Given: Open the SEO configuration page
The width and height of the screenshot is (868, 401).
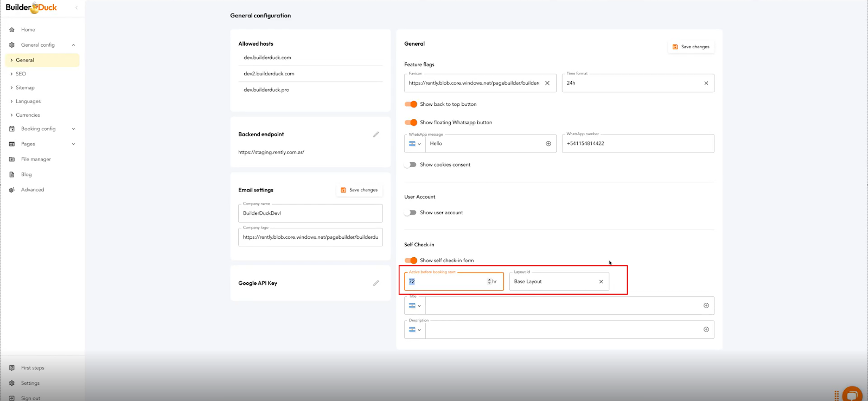Looking at the screenshot, I should 21,74.
